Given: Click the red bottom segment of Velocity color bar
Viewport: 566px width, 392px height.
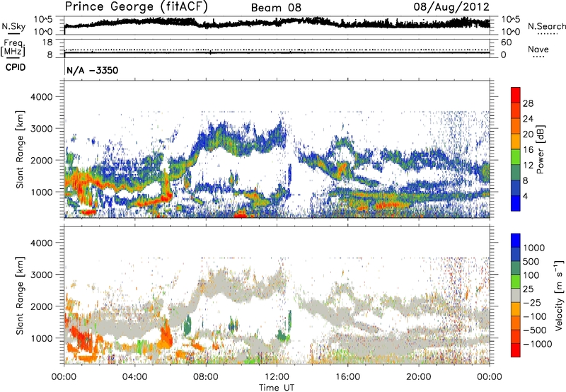Looking at the screenshot, I should pyautogui.click(x=516, y=350).
